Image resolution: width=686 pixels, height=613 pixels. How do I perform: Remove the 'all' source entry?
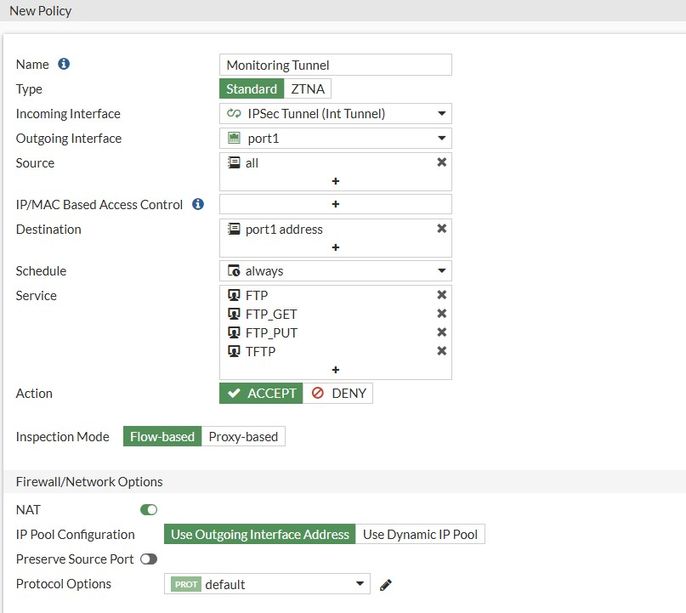pyautogui.click(x=441, y=162)
